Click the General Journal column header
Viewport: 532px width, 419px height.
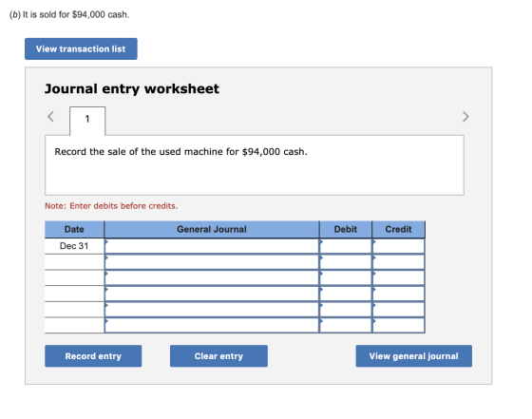[x=212, y=229]
